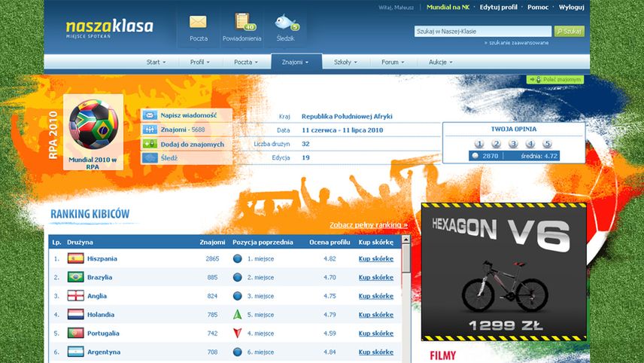Click the Szukaj w Naszej-Klasie field

coord(482,31)
